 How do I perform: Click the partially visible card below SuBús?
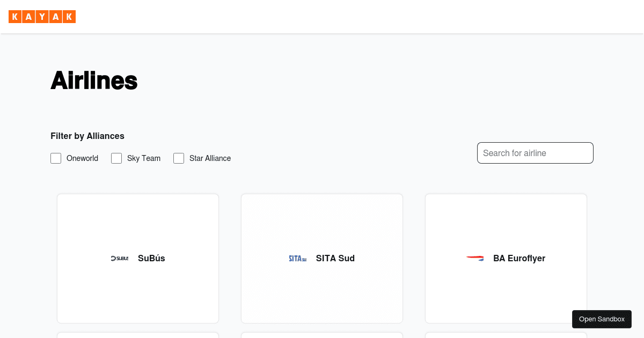pos(137,335)
